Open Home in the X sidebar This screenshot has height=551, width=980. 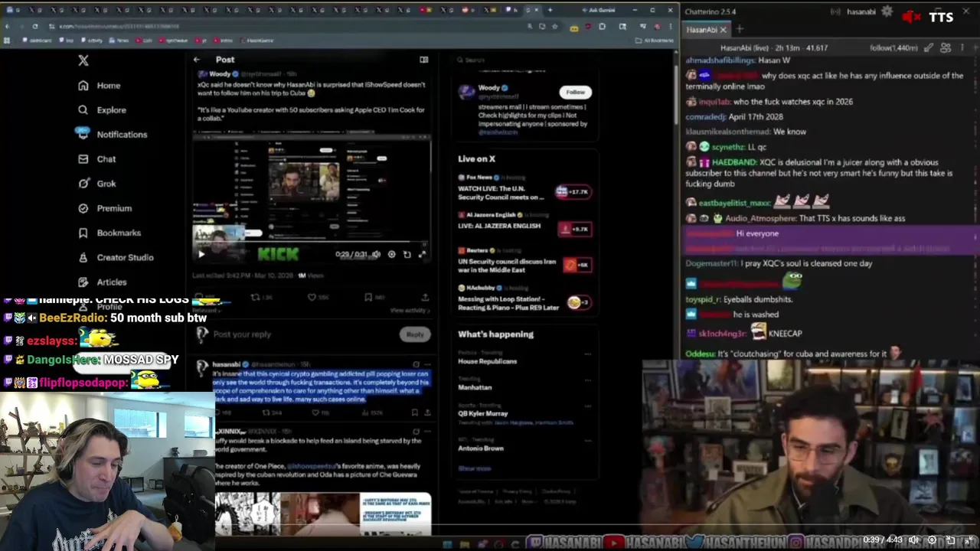[100, 86]
